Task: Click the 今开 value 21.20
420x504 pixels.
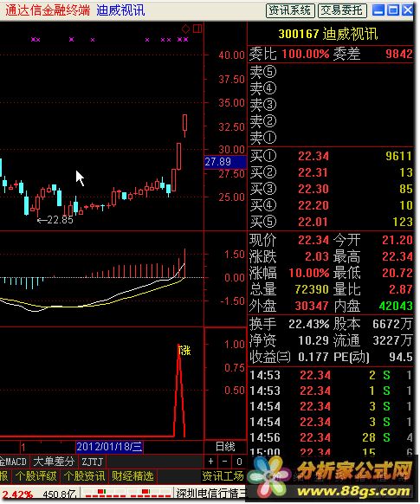Action: pos(397,240)
